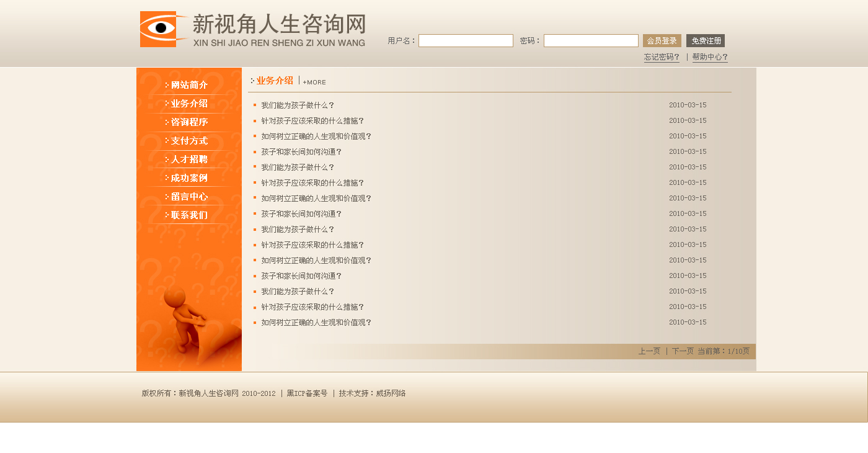
Task: Select 业务介绍 in the sidebar menu
Action: click(x=189, y=104)
